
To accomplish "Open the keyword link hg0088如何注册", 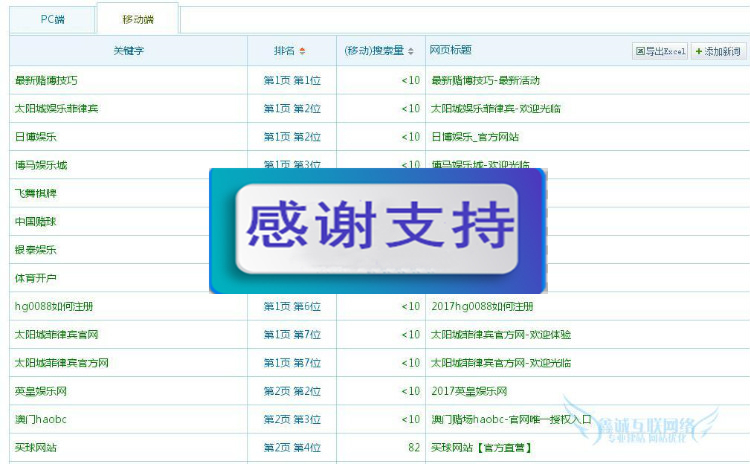I will (x=54, y=306).
